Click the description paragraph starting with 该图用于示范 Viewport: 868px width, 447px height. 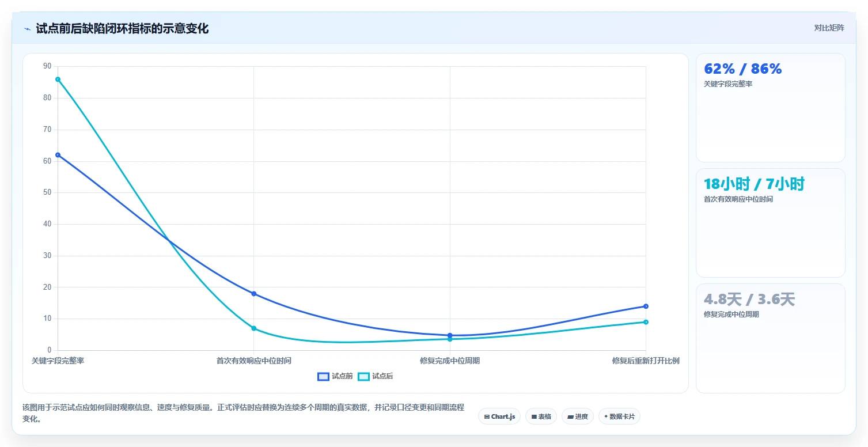pyautogui.click(x=243, y=414)
